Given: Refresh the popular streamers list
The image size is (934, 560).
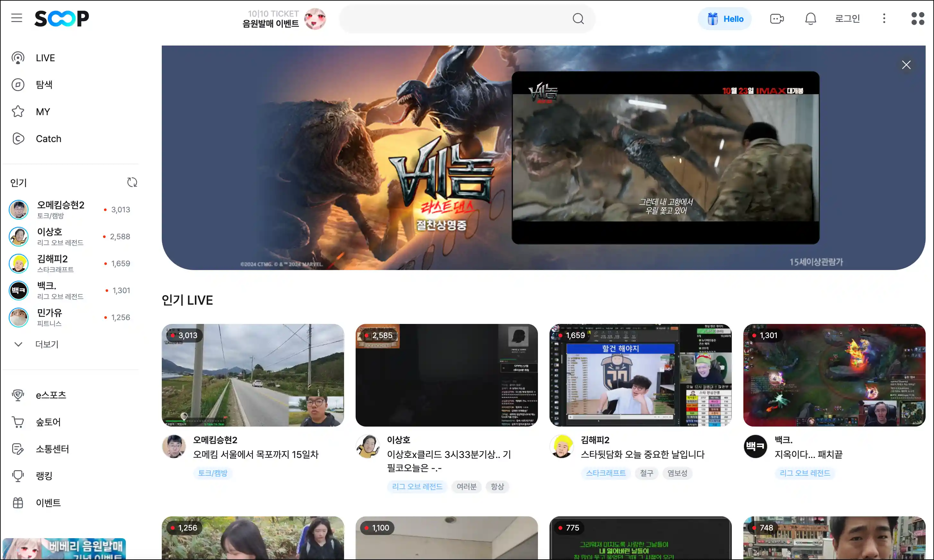Looking at the screenshot, I should coord(132,182).
